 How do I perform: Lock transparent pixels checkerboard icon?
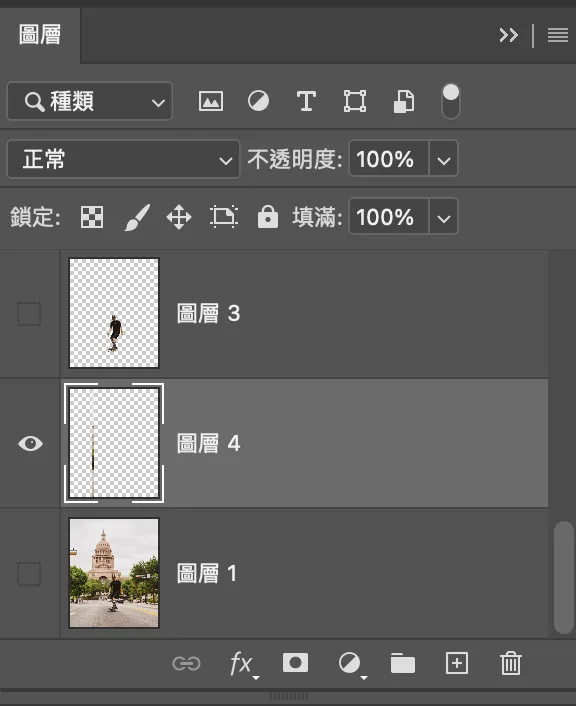(x=92, y=217)
